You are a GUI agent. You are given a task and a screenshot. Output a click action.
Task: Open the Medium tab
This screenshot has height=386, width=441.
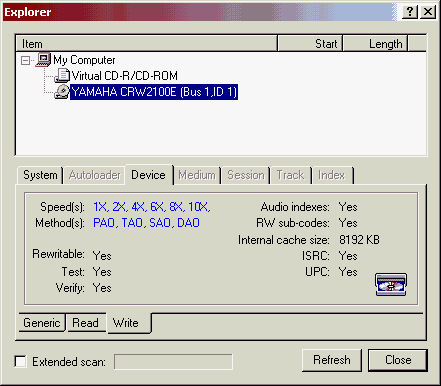[197, 175]
